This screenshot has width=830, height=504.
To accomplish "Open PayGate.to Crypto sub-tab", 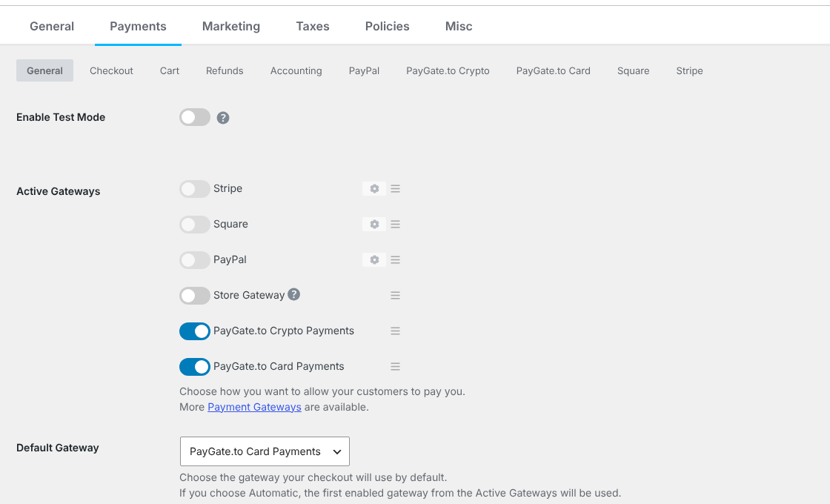I will 448,70.
